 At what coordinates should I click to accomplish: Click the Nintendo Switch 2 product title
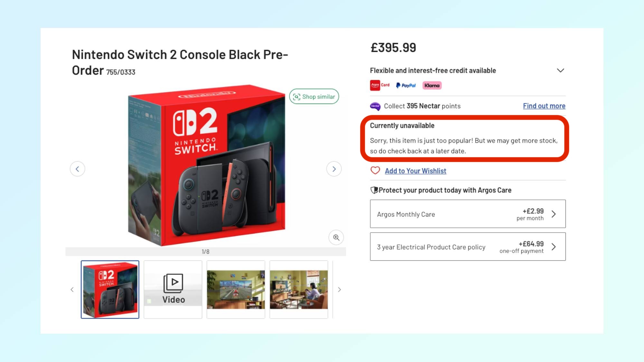coord(180,54)
